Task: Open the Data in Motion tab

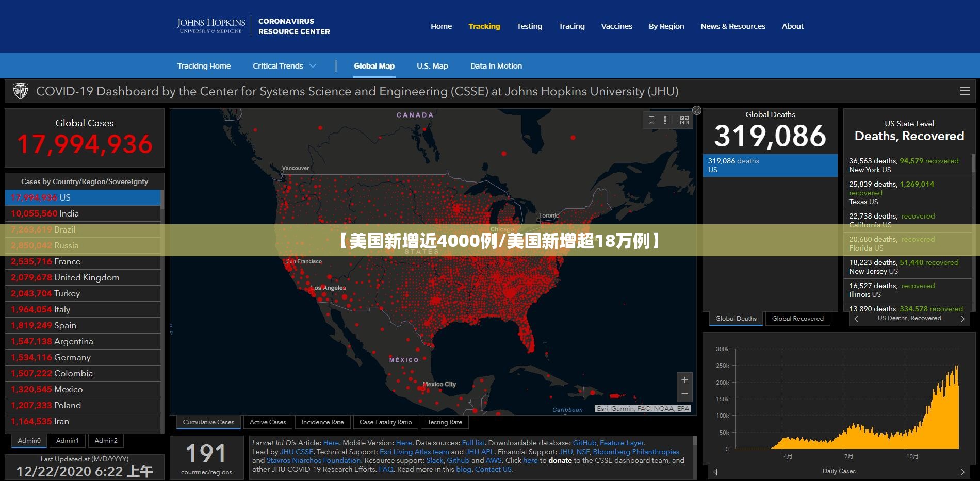Action: [x=496, y=66]
